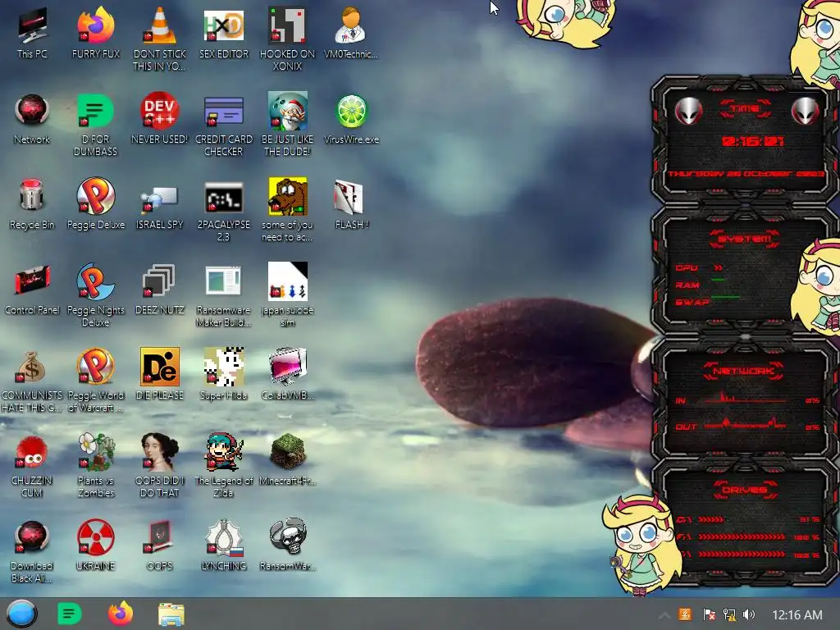Click the 12:16 AM taskbar clock
840x630 pixels.
point(797,615)
